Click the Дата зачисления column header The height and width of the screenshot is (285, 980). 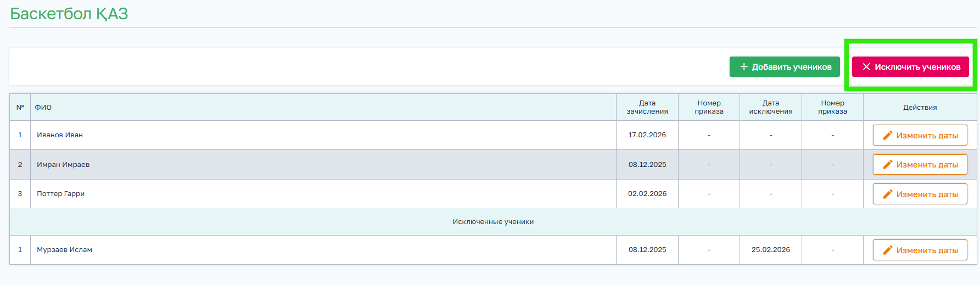[647, 107]
